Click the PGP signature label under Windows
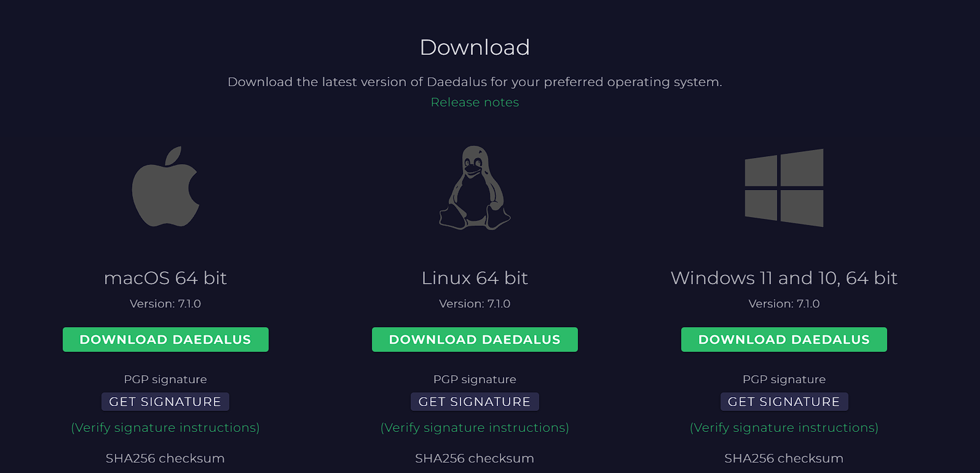980x473 pixels. (784, 380)
